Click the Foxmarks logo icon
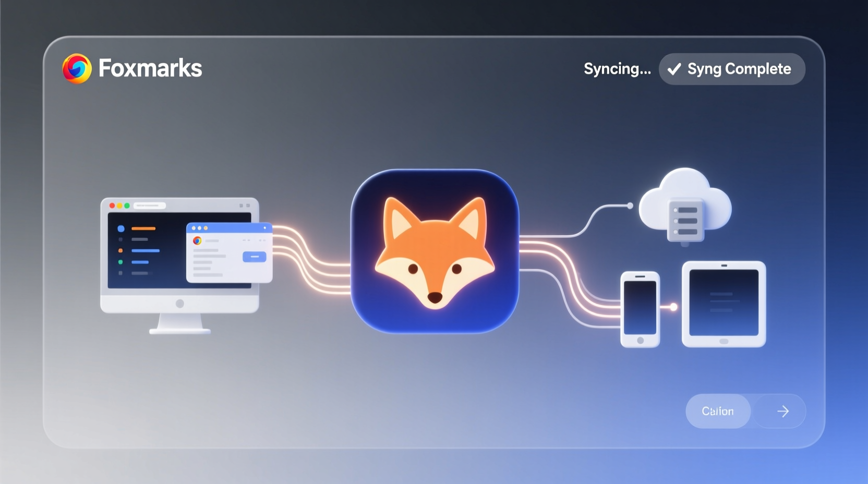This screenshot has height=484, width=868. tap(77, 68)
